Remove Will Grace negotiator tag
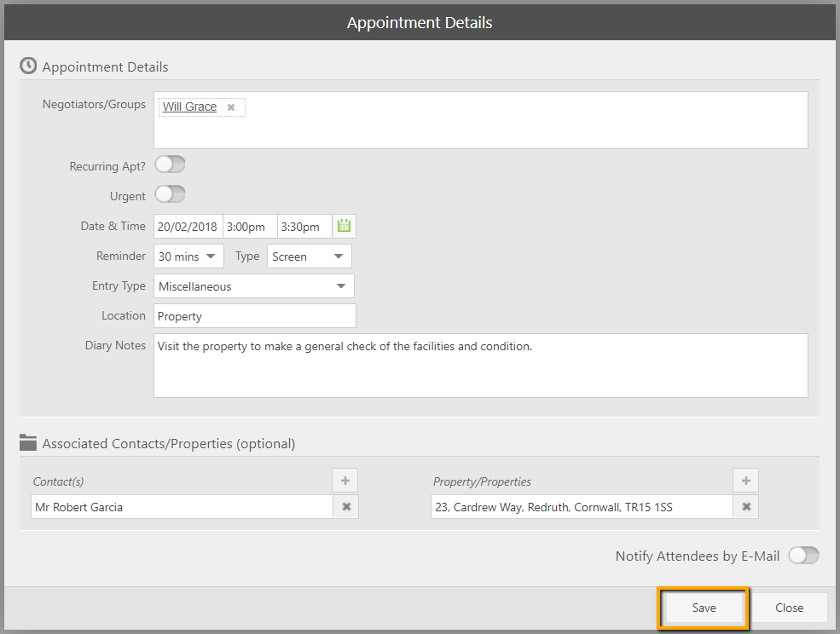This screenshot has width=840, height=634. tap(231, 107)
